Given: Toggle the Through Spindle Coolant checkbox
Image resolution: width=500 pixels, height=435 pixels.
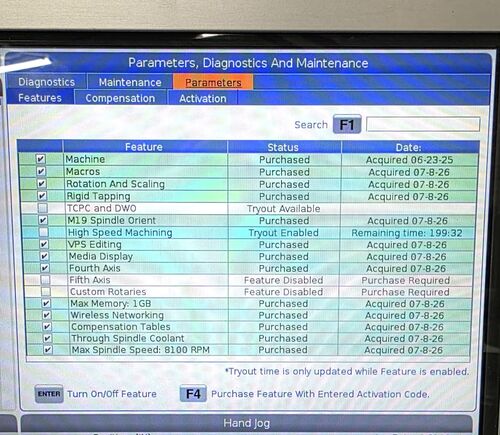Looking at the screenshot, I should [47, 338].
